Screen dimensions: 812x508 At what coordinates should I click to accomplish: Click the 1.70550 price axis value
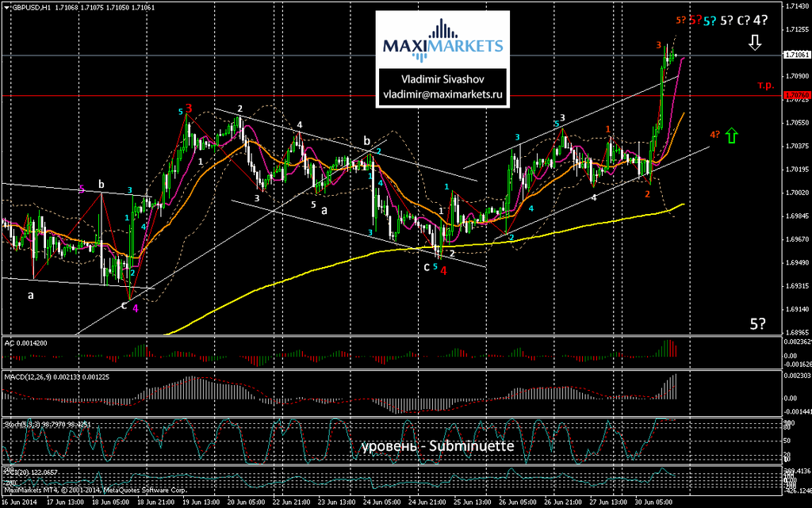pyautogui.click(x=797, y=123)
